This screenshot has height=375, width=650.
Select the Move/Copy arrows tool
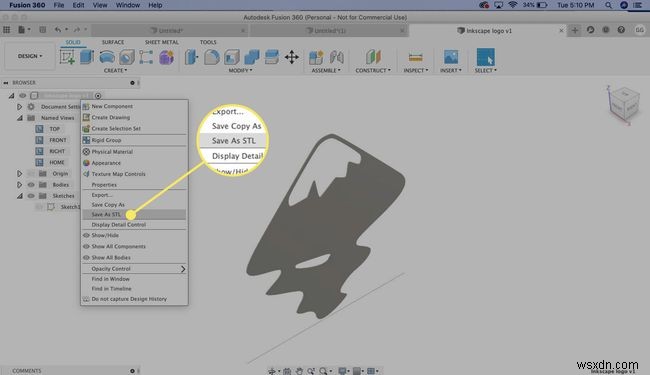point(292,57)
